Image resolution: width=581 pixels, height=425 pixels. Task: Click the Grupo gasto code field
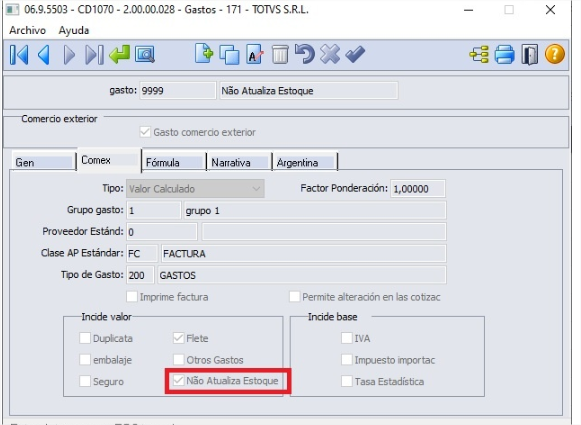point(154,210)
